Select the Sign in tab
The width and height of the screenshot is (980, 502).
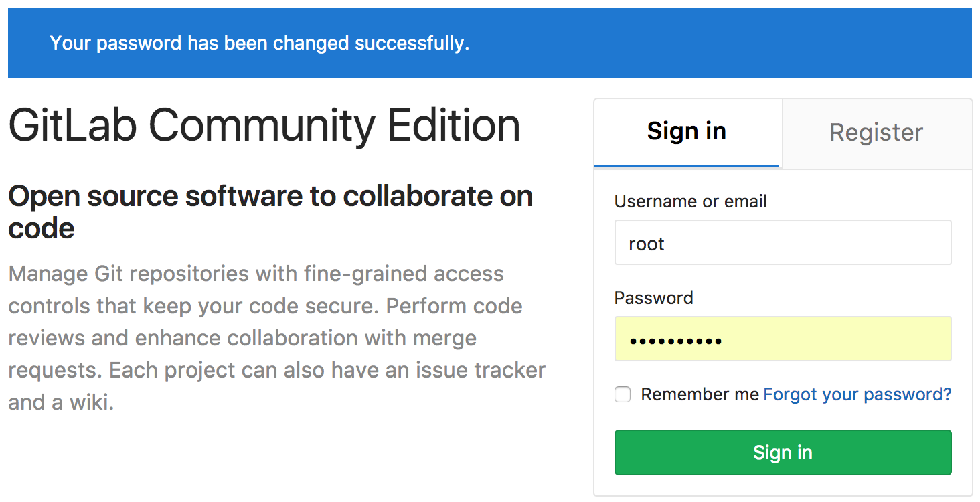point(686,131)
